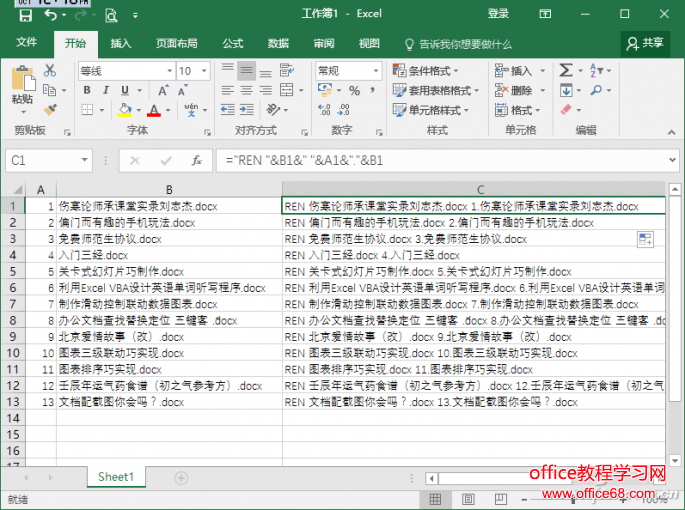
Task: Open the 插入 ribbon tab
Action: click(120, 44)
